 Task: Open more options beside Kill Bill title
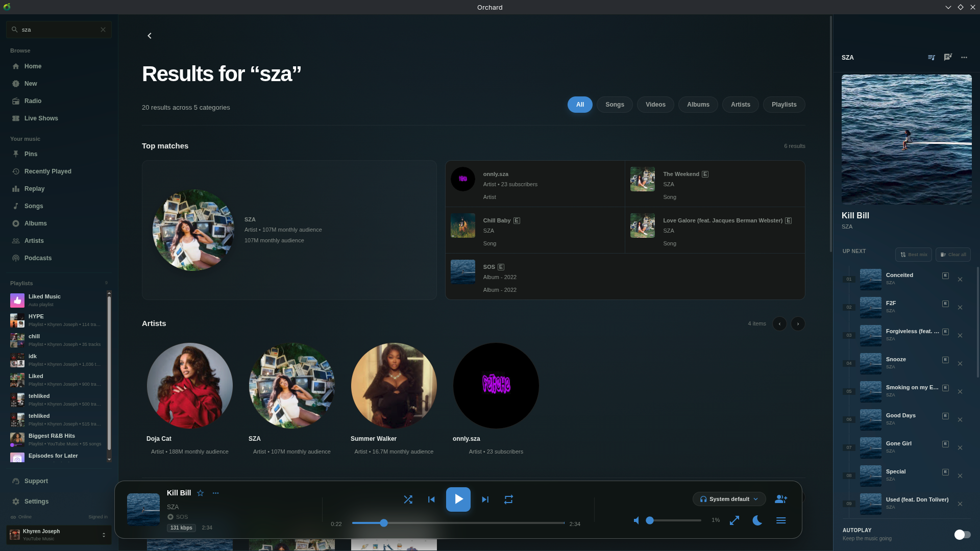point(215,493)
